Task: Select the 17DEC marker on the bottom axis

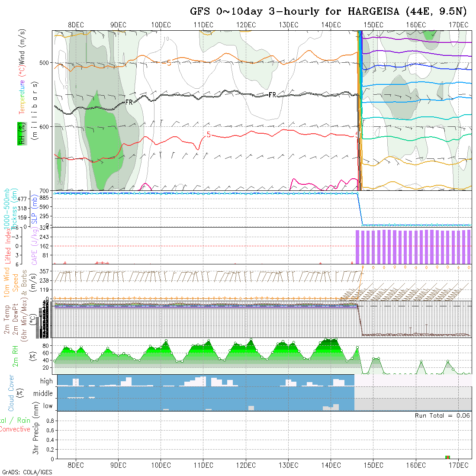Action: point(458,465)
